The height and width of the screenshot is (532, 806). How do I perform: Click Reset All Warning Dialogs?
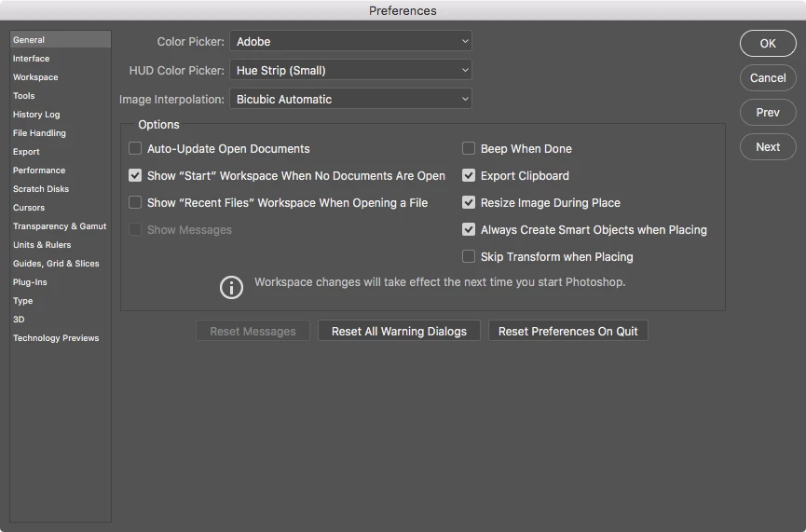[399, 331]
